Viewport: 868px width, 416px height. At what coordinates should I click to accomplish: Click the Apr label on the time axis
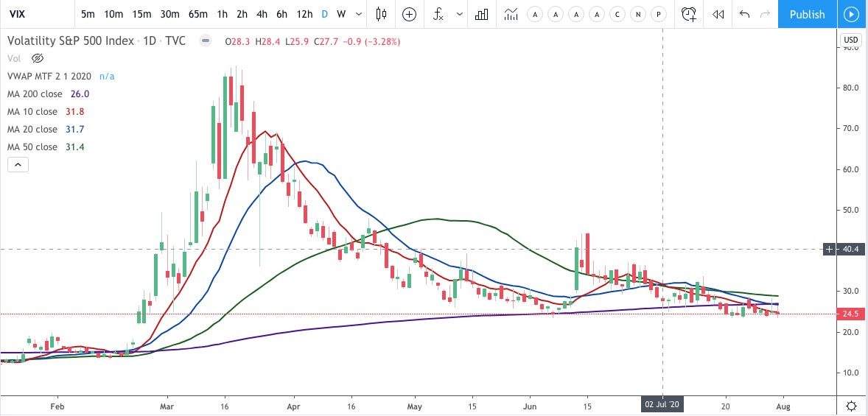(x=295, y=405)
